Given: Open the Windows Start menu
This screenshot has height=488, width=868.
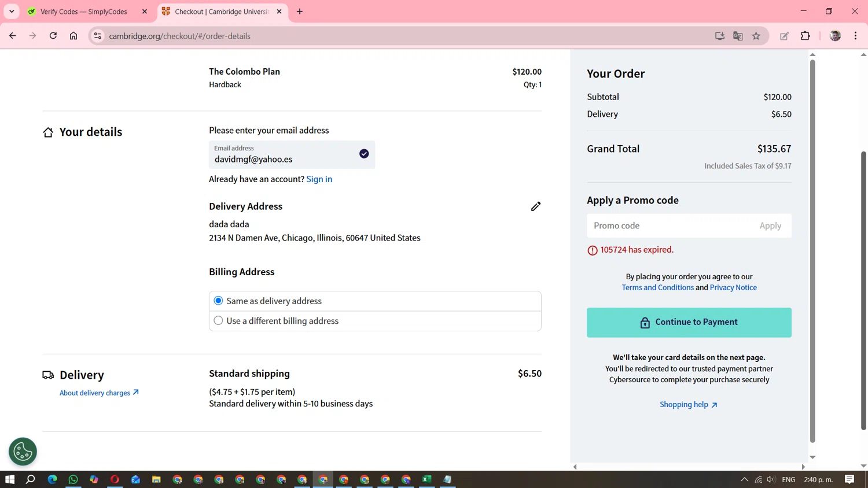Looking at the screenshot, I should 10,479.
